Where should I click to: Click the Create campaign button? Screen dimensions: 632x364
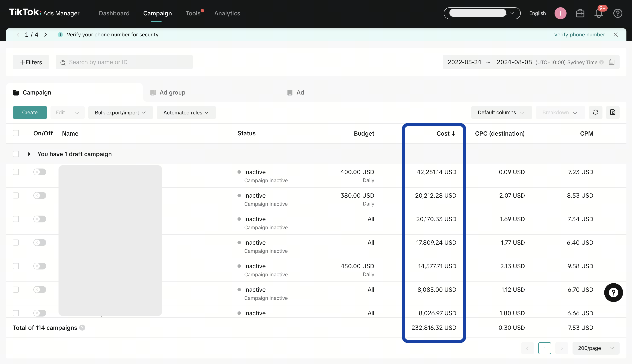(30, 112)
